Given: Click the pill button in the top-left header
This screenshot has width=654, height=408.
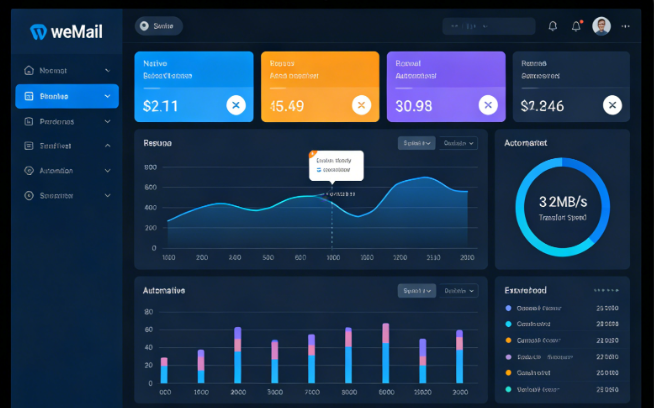Looking at the screenshot, I should (158, 26).
